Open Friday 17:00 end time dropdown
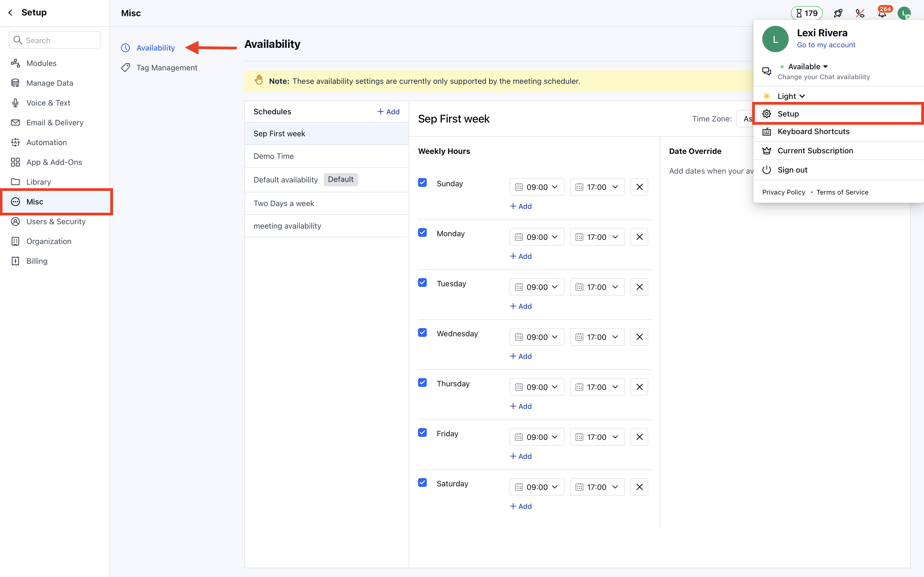Image resolution: width=924 pixels, height=577 pixels. pos(597,437)
